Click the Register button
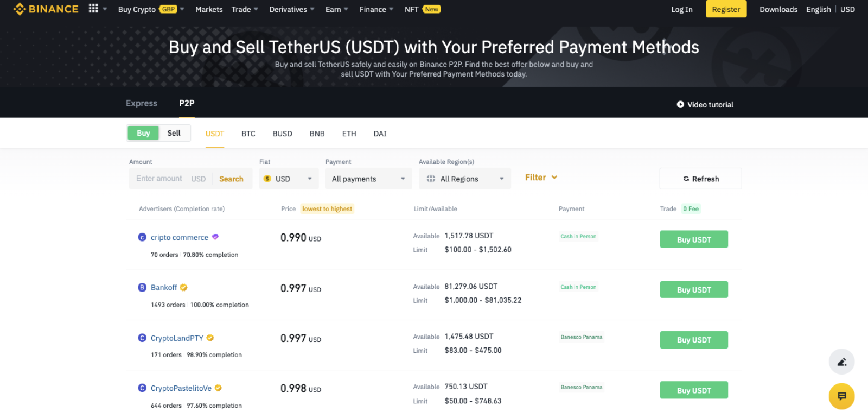 coord(726,9)
